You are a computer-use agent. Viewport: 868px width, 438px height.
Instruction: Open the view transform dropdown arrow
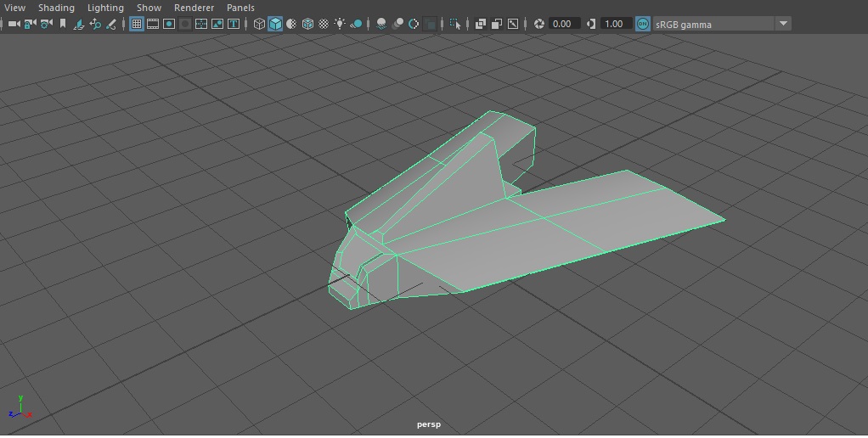pyautogui.click(x=783, y=24)
